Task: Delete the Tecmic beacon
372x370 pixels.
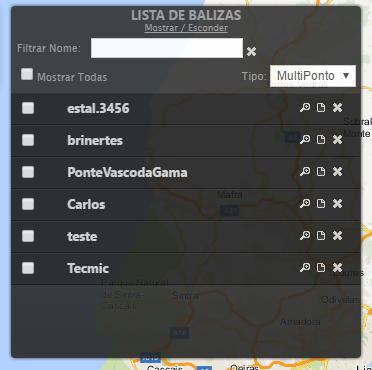Action: [337, 268]
